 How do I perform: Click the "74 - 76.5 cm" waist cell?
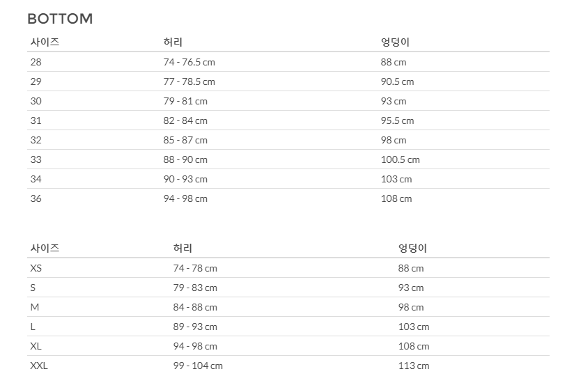189,62
